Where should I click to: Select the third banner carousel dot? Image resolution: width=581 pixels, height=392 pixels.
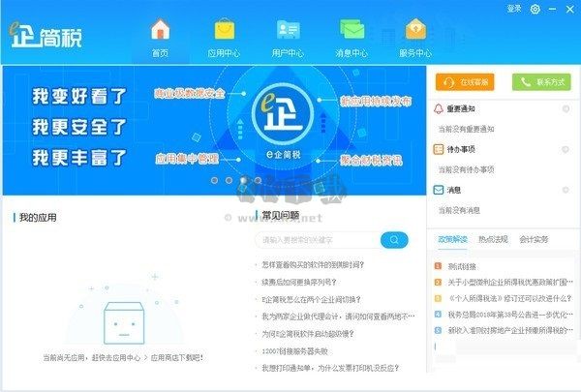[x=243, y=180]
